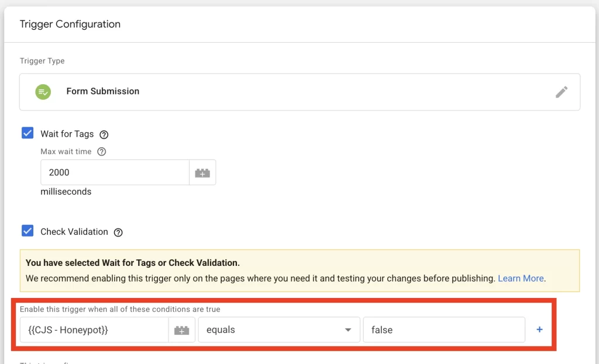Click the Trigger Configuration heading
The image size is (599, 364).
pos(70,25)
